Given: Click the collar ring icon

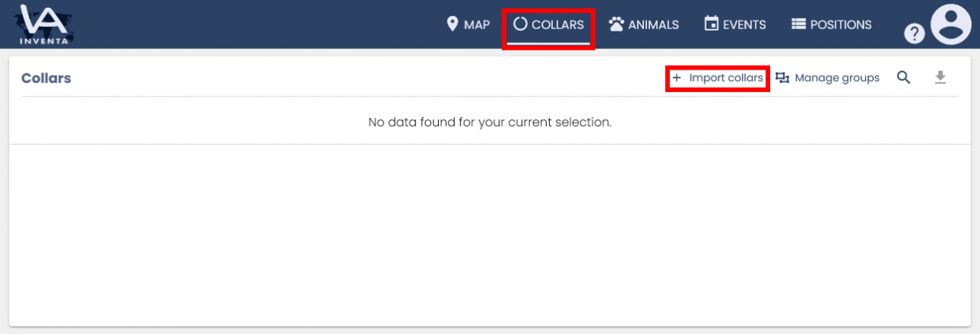Looking at the screenshot, I should point(521,24).
